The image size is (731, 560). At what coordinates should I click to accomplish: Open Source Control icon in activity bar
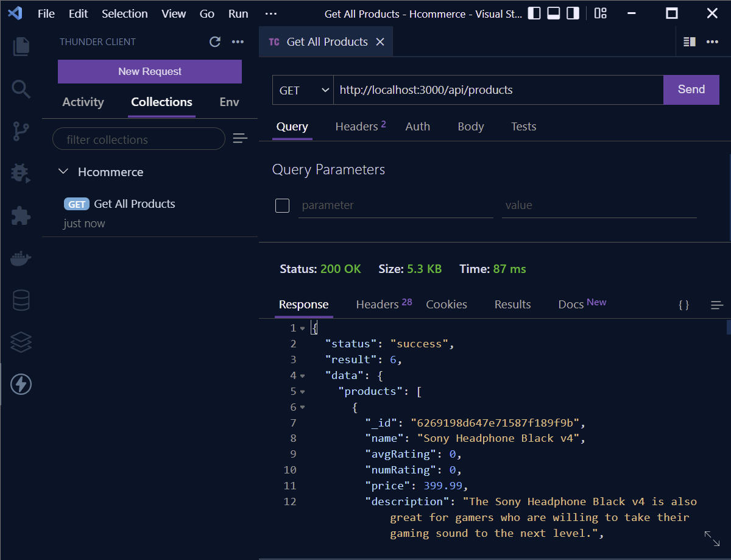pos(21,131)
